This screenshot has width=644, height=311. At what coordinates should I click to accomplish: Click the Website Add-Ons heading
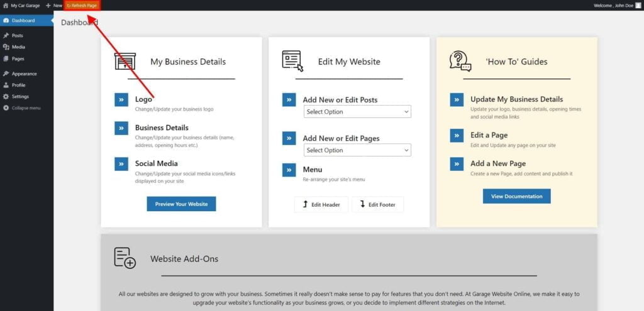click(x=184, y=259)
